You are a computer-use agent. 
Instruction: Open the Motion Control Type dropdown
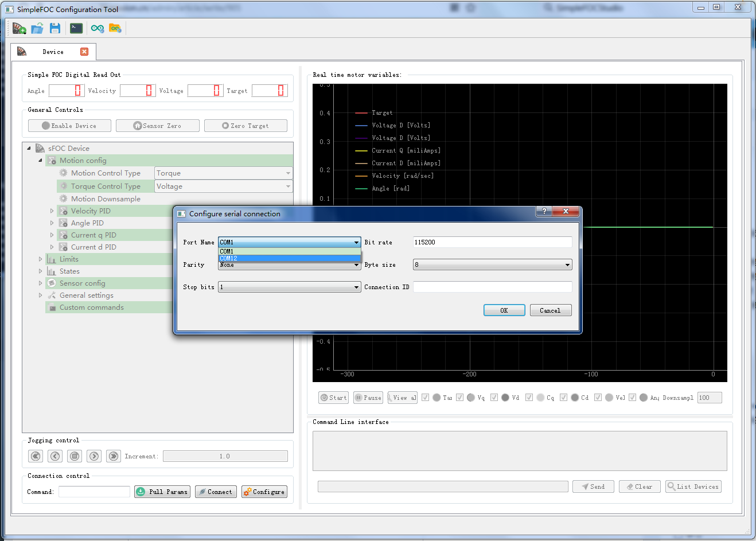tap(224, 173)
